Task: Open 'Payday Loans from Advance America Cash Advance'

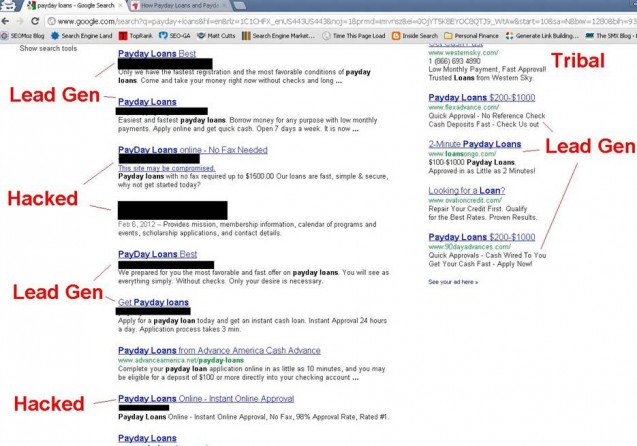Action: tap(219, 351)
